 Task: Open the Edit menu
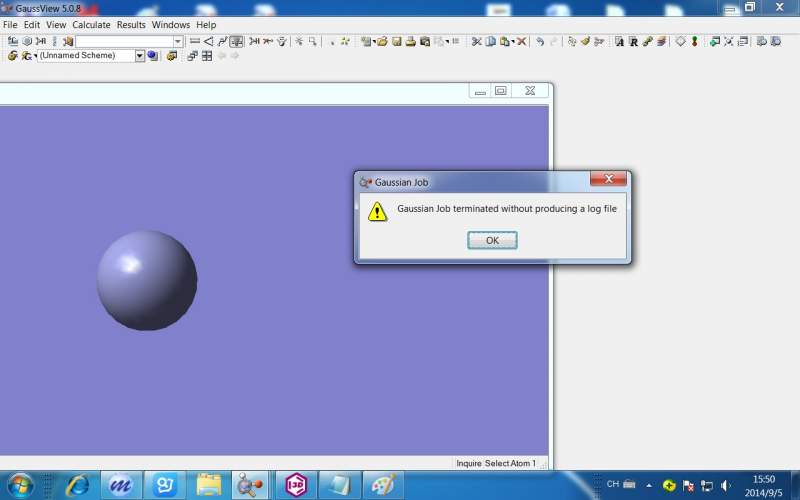pos(32,24)
